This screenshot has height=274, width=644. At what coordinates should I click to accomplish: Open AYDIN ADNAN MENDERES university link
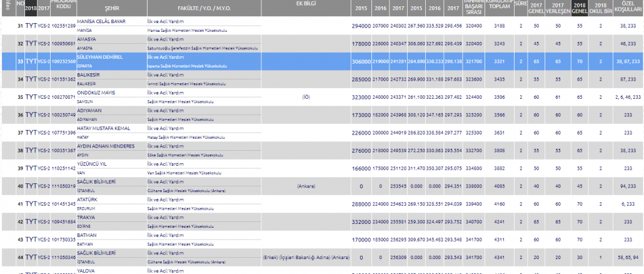[x=105, y=146]
